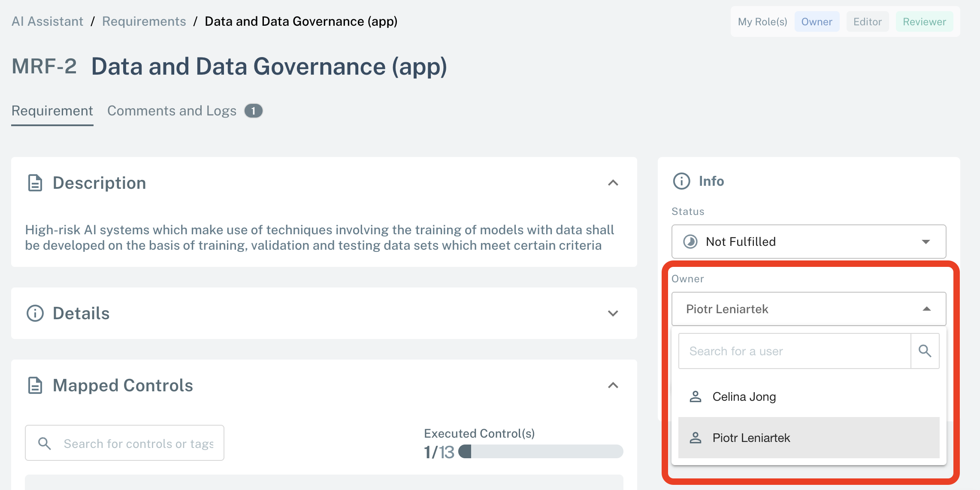Screen dimensions: 980x490
Task: Go to AI Assistant breadcrumb link
Action: click(x=47, y=21)
